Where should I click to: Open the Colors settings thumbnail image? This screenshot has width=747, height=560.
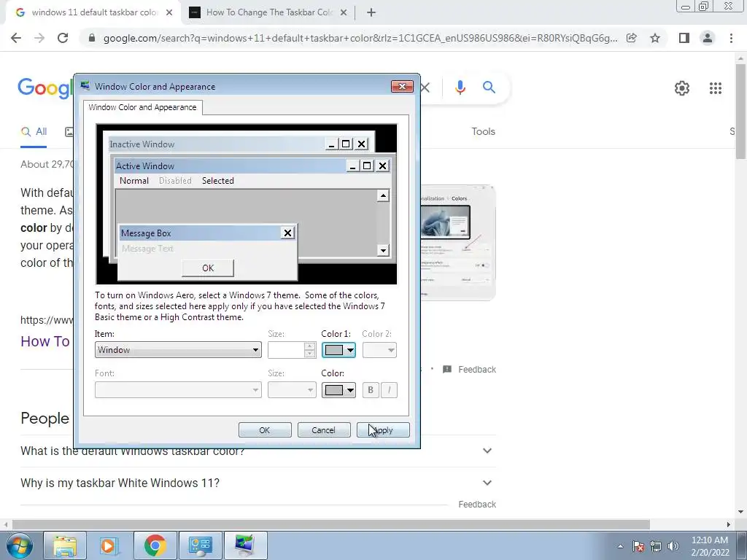[x=458, y=242]
